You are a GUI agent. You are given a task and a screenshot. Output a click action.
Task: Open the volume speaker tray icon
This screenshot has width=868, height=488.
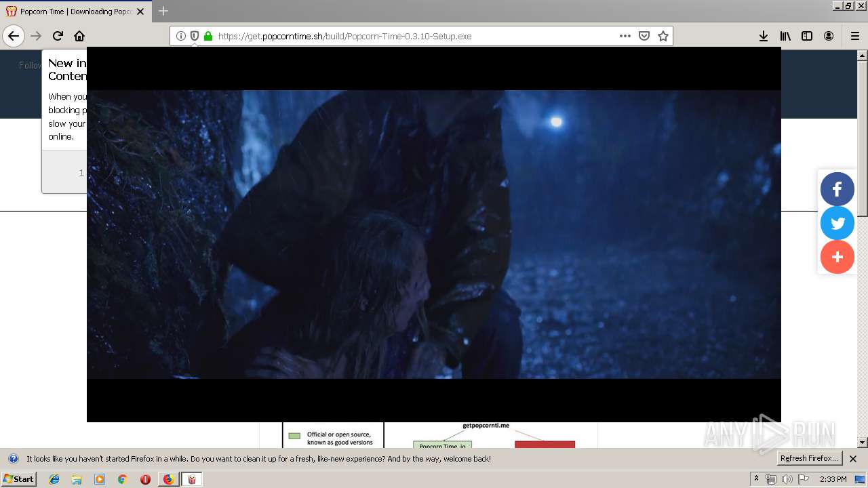787,479
